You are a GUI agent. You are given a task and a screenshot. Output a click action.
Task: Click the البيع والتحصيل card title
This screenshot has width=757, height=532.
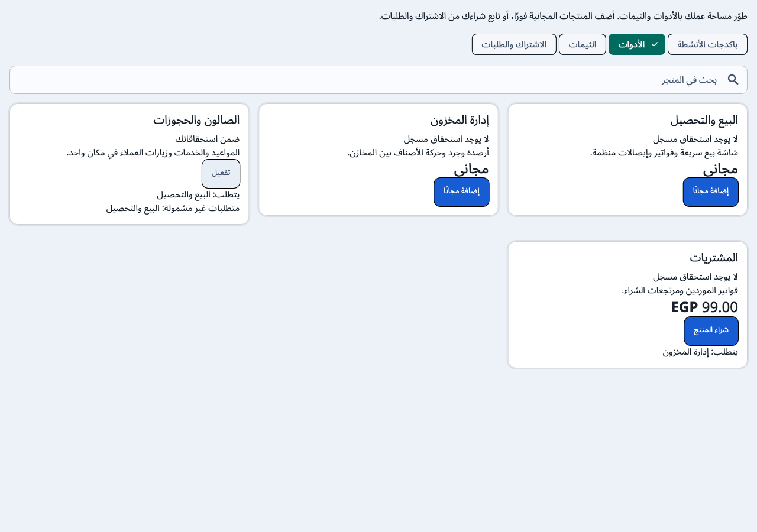click(x=704, y=120)
